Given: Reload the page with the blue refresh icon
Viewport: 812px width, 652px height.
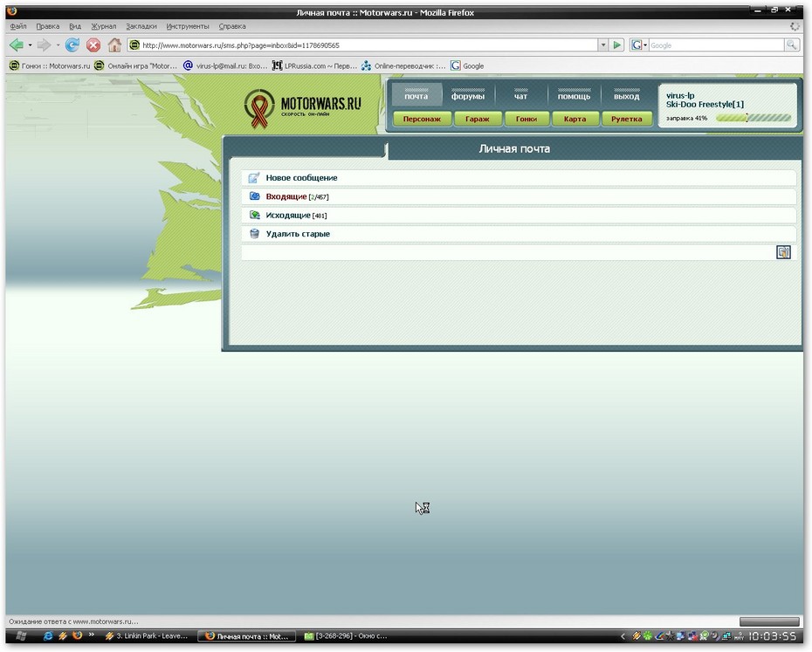Looking at the screenshot, I should [72, 45].
